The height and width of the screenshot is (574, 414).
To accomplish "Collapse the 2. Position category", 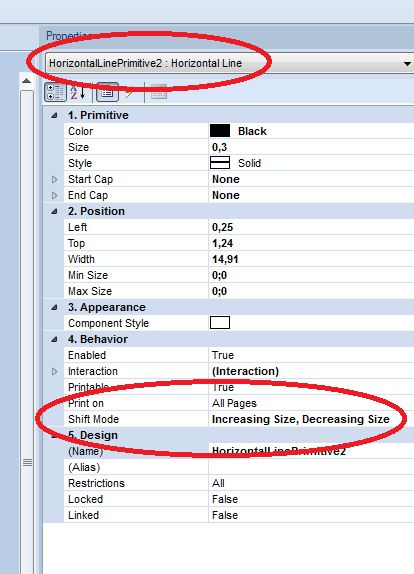I will (55, 211).
